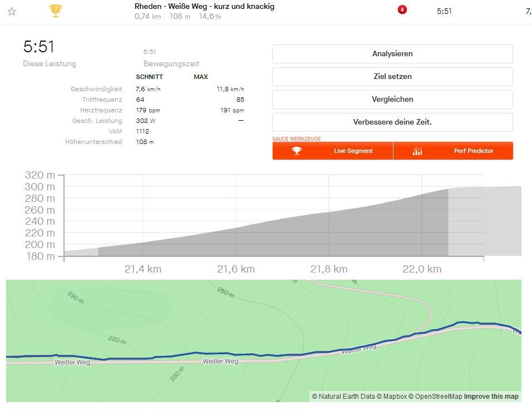Star the Rheden Weiße Weg segment
This screenshot has height=411, width=532.
tap(12, 11)
